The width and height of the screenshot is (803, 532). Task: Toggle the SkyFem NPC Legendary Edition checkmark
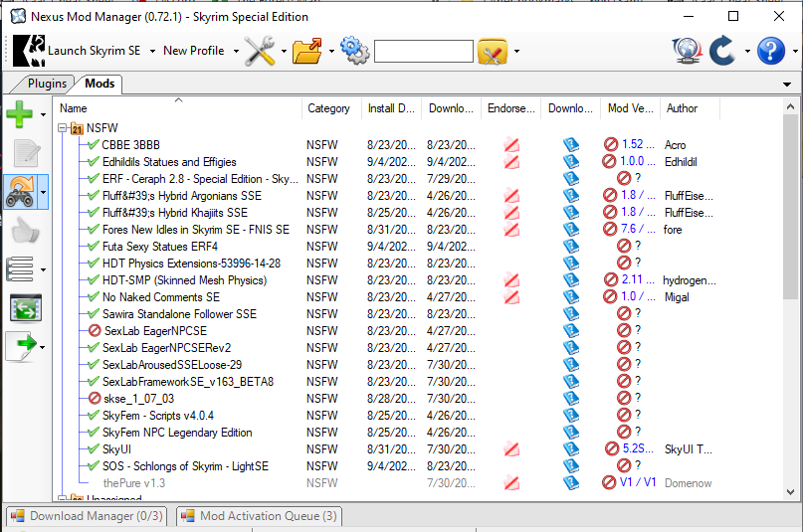coord(94,433)
